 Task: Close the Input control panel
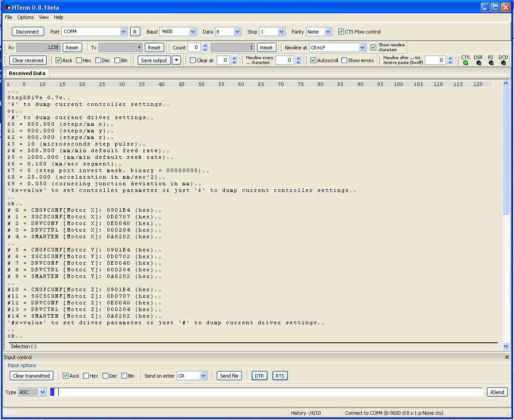(507, 357)
